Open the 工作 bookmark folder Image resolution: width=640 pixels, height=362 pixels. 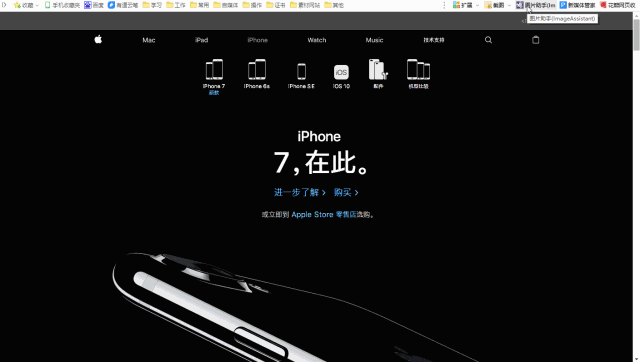pos(176,5)
